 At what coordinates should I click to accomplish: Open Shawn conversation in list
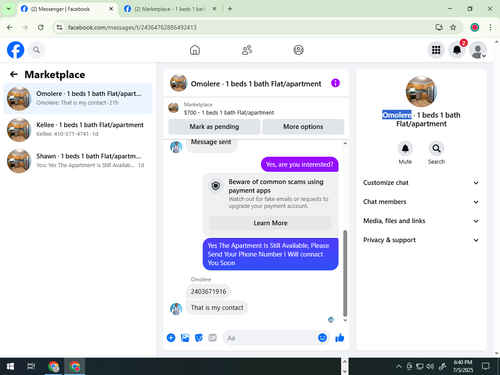click(78, 161)
